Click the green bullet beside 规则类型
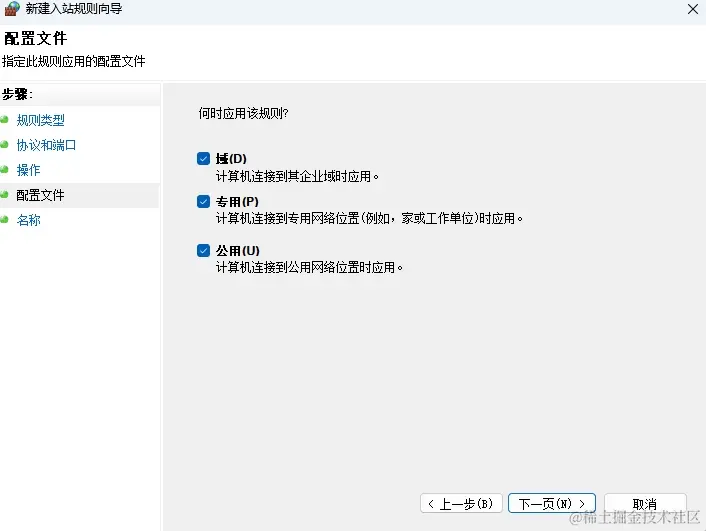This screenshot has width=706, height=531. click(x=5, y=120)
